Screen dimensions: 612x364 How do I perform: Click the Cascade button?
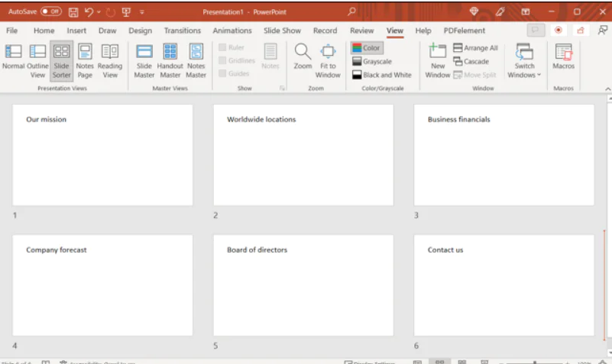[x=471, y=61]
